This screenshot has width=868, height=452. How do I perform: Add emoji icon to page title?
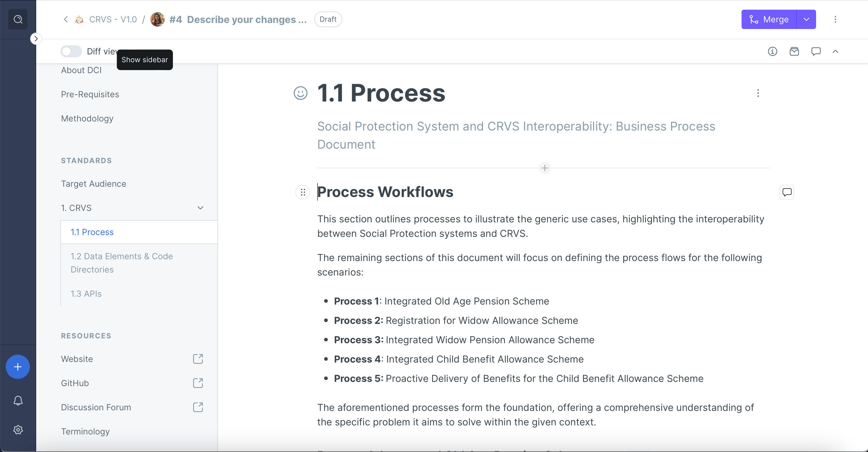point(300,93)
